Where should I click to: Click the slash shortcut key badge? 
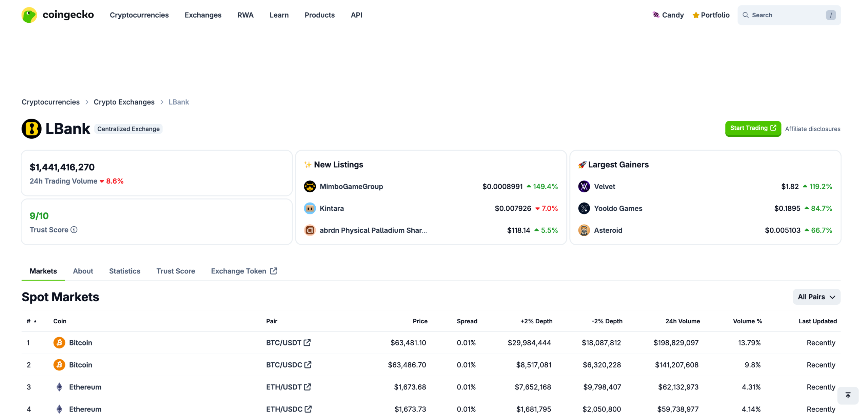(x=831, y=15)
